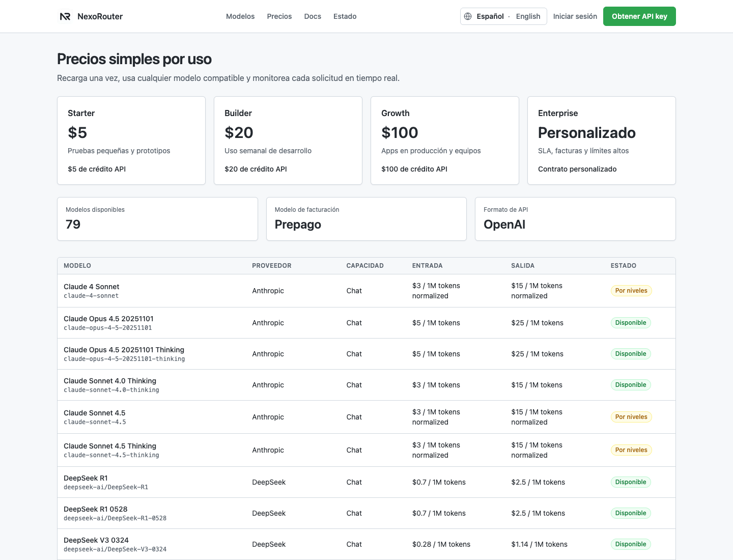The height and width of the screenshot is (560, 733).
Task: Click Claude Sonnet 4.0 Thinking model name
Action: tap(110, 381)
